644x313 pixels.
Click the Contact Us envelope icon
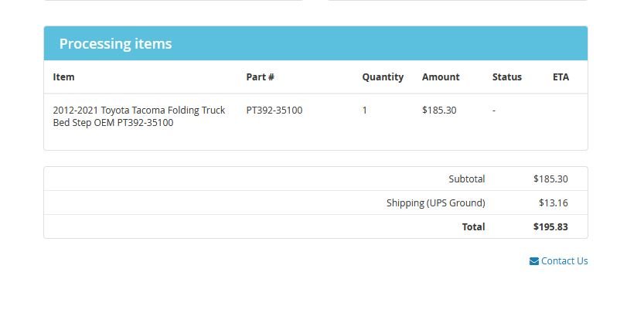[534, 261]
